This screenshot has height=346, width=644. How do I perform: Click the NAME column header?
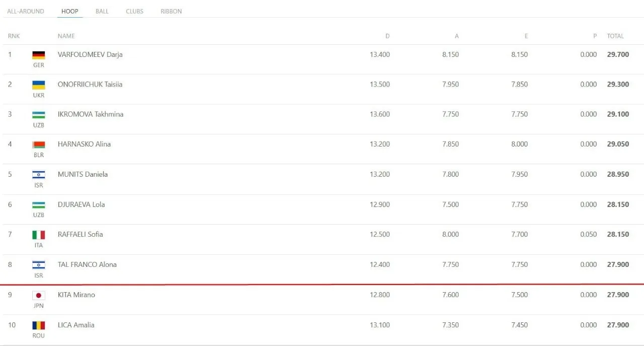(66, 36)
